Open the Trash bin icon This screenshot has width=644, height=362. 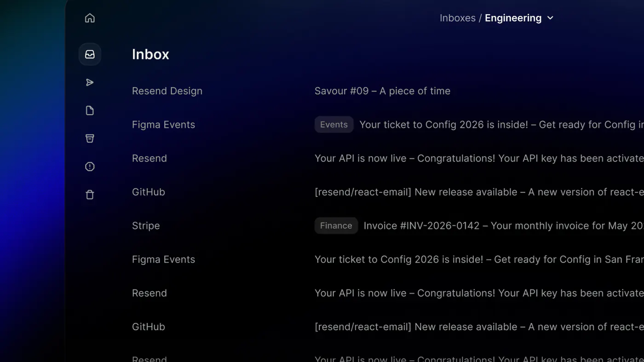(90, 195)
